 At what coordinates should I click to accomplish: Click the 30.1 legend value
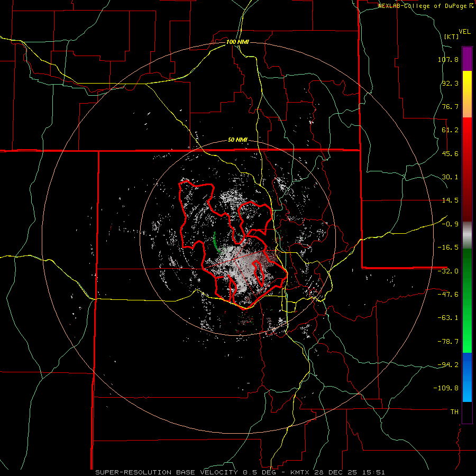(450, 177)
